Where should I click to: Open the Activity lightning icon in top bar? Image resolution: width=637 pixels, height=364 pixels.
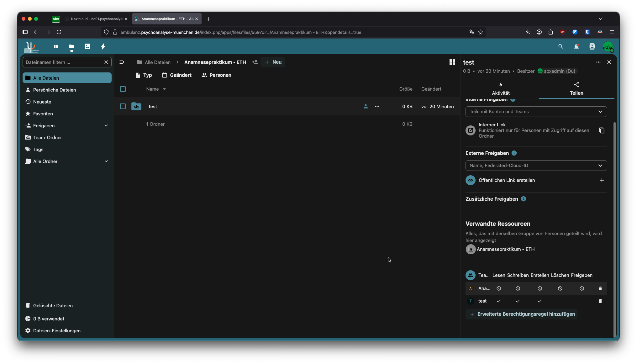103,46
